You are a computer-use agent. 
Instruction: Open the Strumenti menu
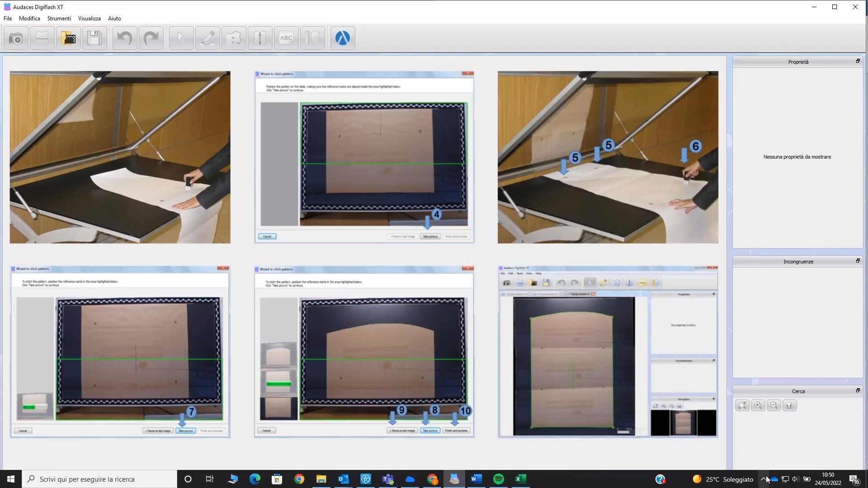[59, 19]
